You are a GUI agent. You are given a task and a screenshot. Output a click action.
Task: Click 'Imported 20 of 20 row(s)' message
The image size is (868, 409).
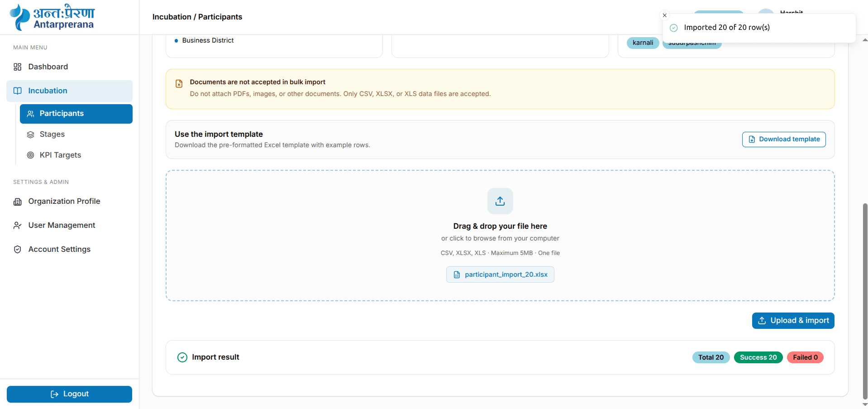[727, 28]
